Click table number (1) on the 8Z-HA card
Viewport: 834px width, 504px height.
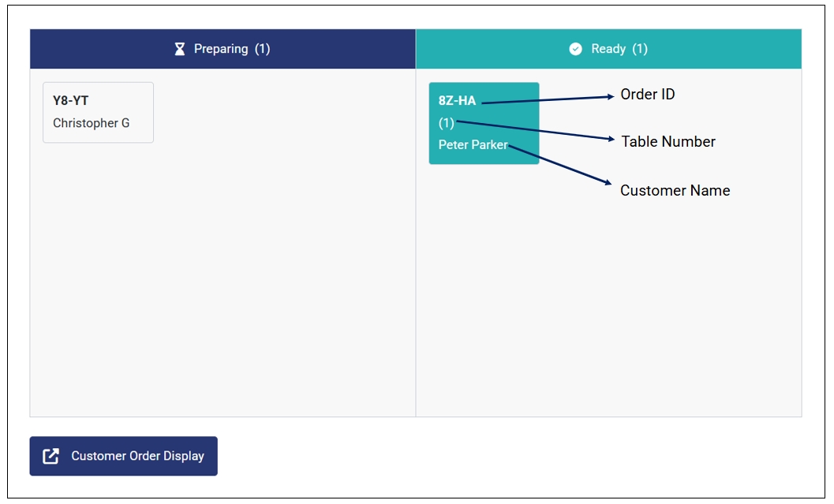446,123
